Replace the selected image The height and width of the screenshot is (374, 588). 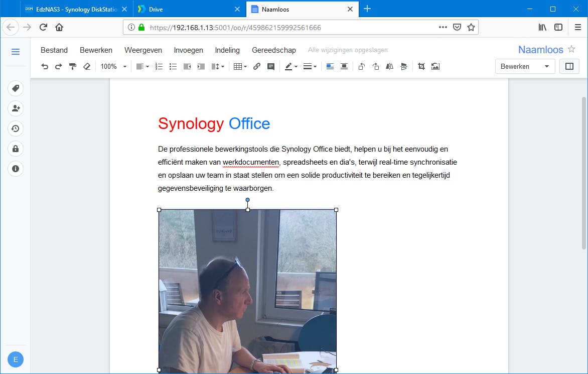[435, 66]
